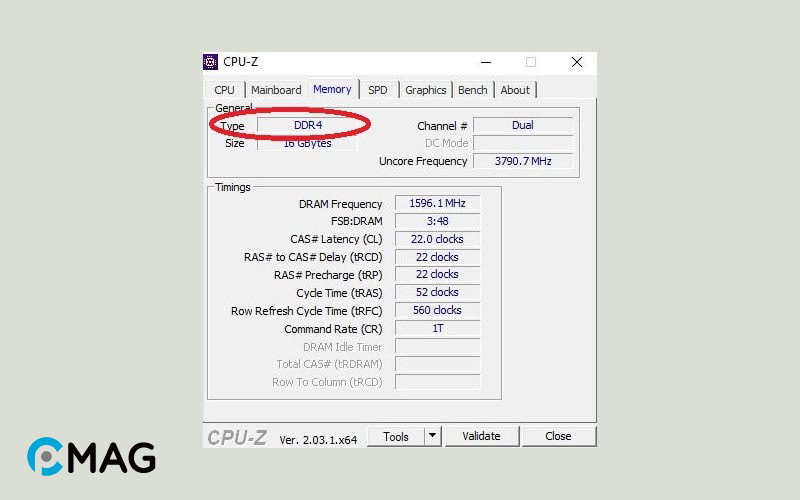
Task: Click the DDR4 memory type field
Action: [308, 125]
